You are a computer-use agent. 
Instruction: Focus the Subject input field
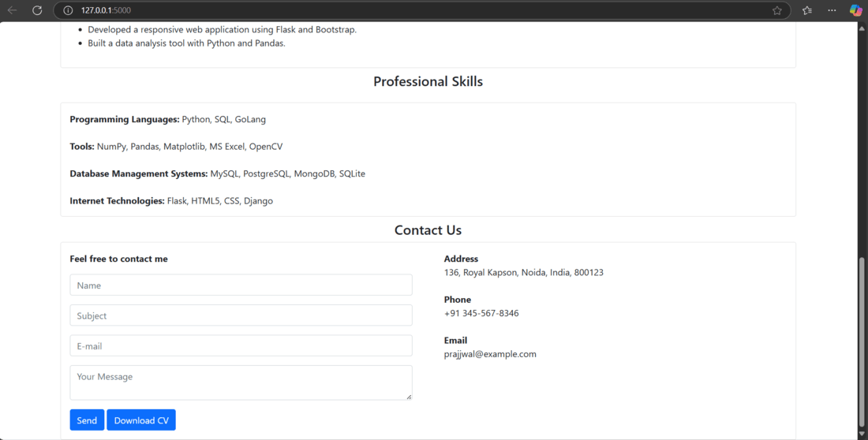point(241,315)
